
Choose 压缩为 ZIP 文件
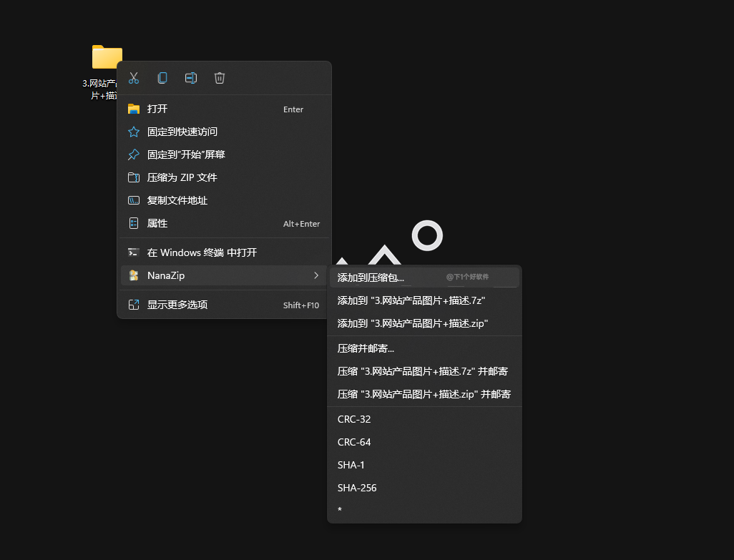[224, 178]
